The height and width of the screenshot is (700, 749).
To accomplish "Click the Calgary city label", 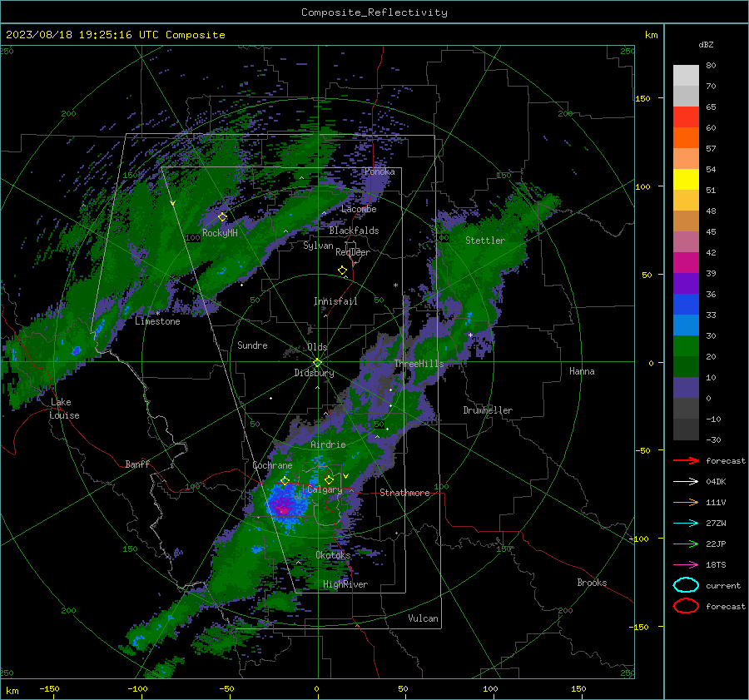I will coord(325,489).
